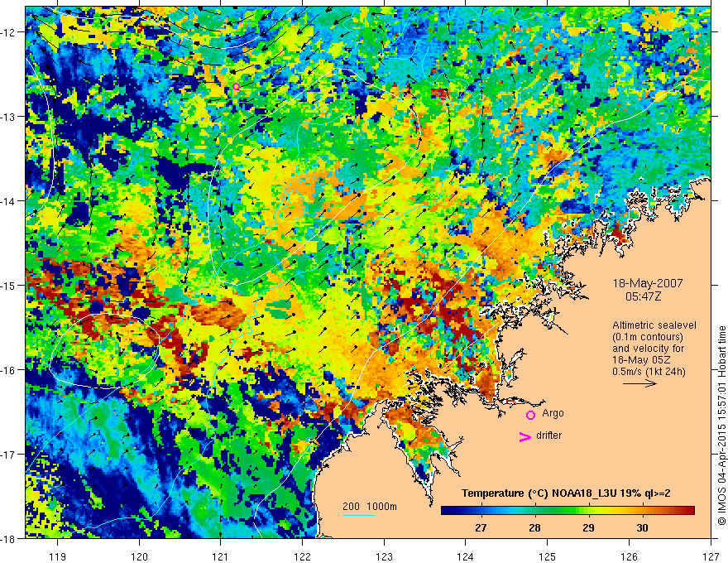Click longitude axis label 122
Screen dimensions: 728x563
[302, 556]
